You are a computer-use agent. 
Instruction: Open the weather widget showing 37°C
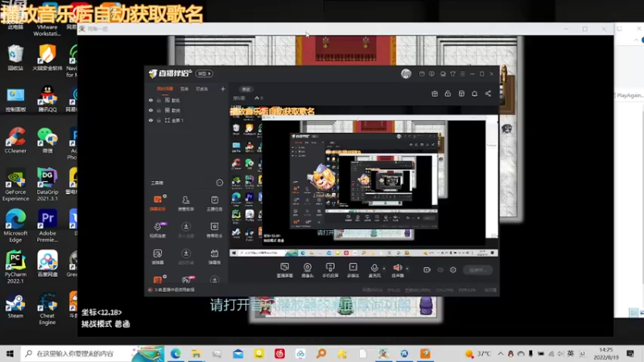477,353
